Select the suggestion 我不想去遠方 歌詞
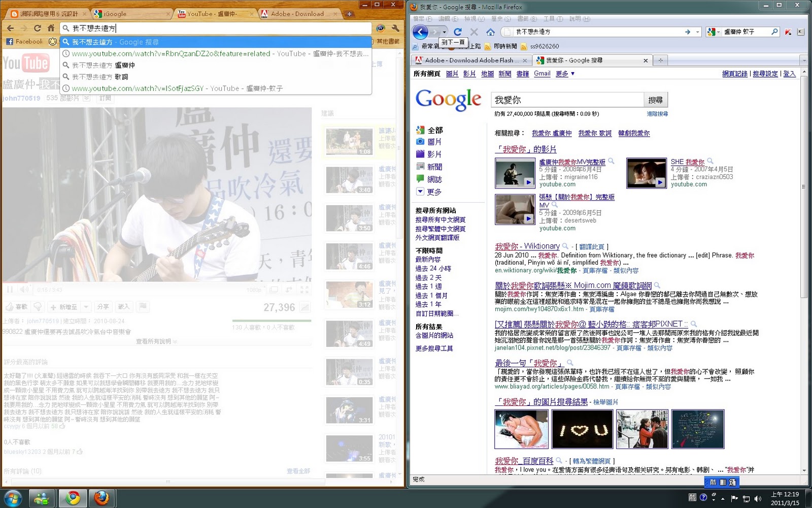The height and width of the screenshot is (508, 812). [216, 77]
